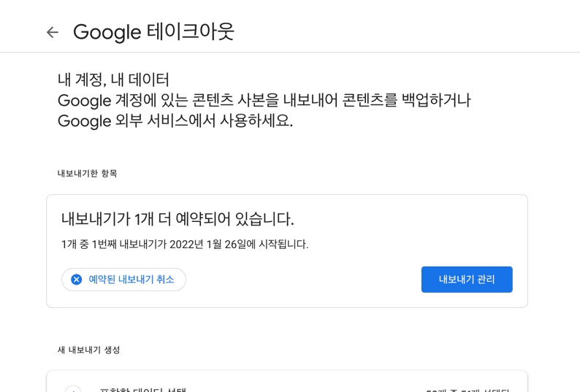Click the line Google 계정에 있는 콘텐츠 사본을

264,100
